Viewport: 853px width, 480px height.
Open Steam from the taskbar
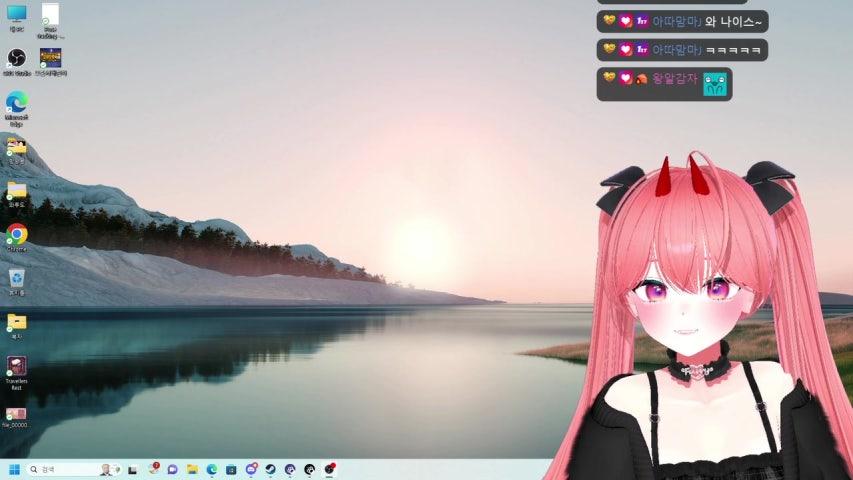(270, 470)
